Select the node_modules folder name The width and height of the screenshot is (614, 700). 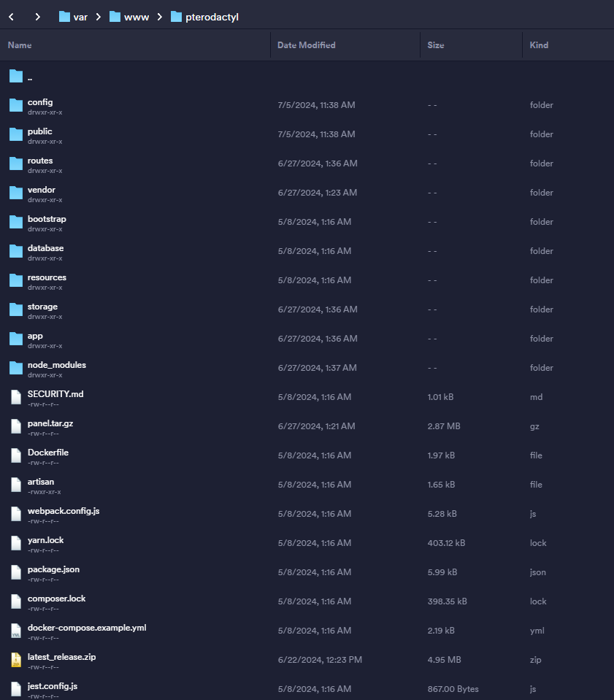pos(57,365)
